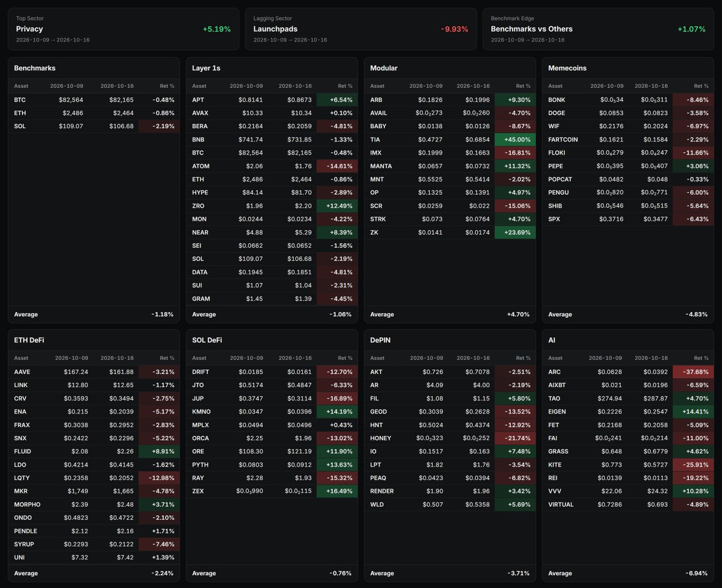Click the Layer 1s panel heading
Viewport: 722px width, 588px height.
[206, 69]
